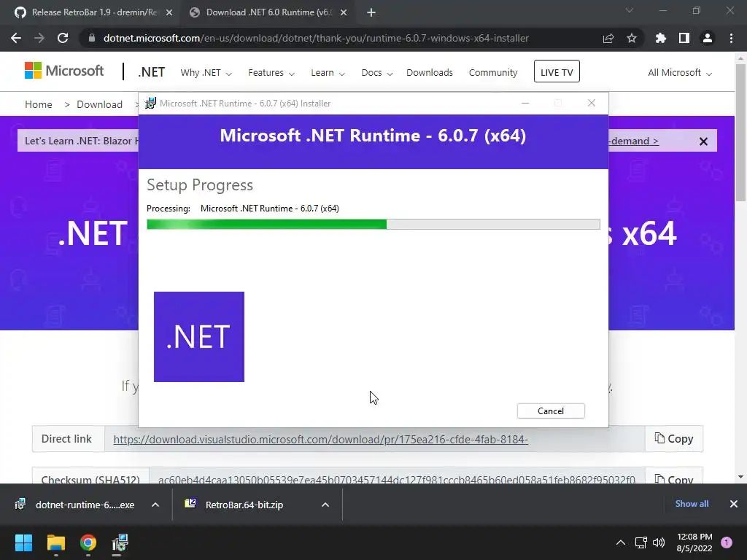Show hidden system tray icons
Screen dimensions: 747x560
pos(620,542)
